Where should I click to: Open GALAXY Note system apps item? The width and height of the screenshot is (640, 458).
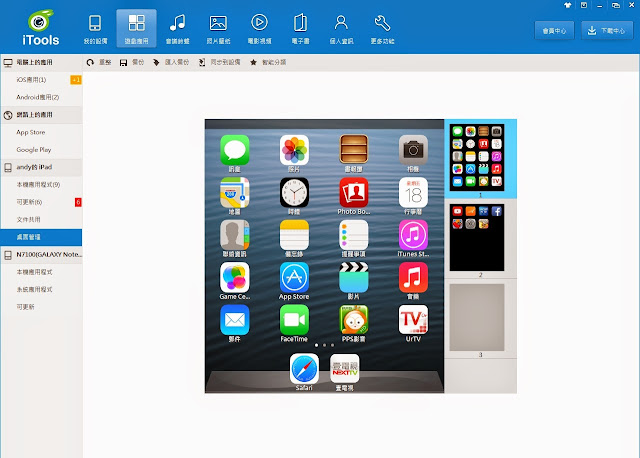[x=41, y=289]
